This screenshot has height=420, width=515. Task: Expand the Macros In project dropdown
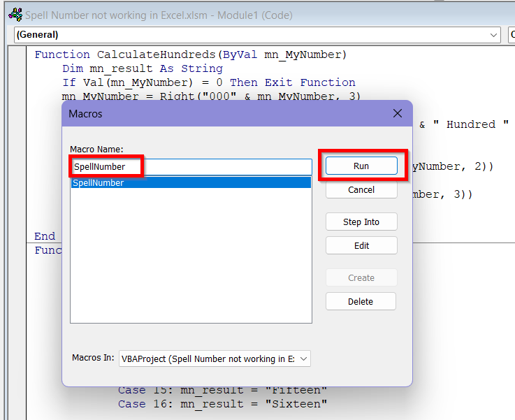point(303,359)
